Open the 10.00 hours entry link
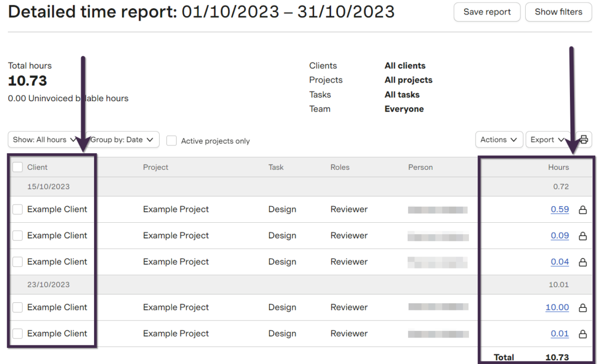The width and height of the screenshot is (599, 364). 557,307
